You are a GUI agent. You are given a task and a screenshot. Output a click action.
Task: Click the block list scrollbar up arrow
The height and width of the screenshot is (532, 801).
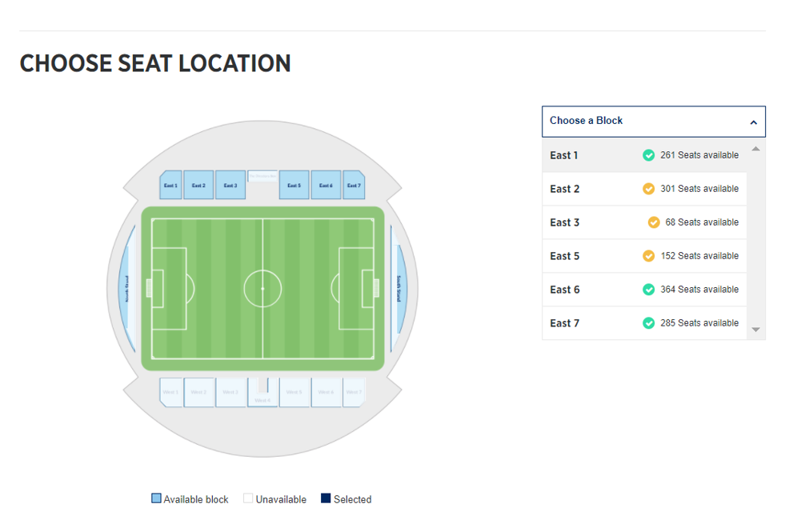[x=756, y=149]
